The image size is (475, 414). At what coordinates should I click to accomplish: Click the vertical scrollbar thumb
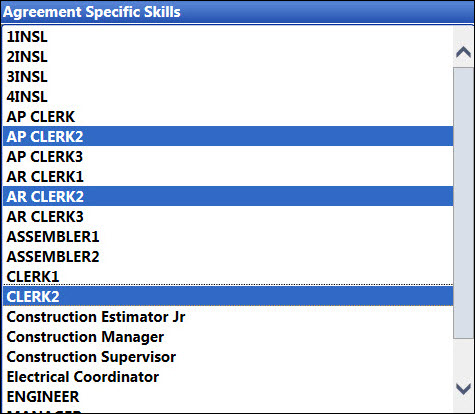coord(463,203)
